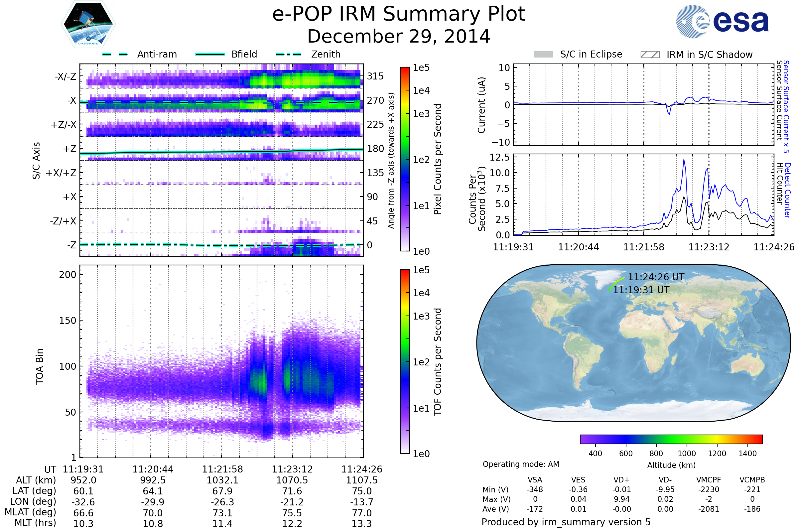Click the VMCPF column header
This screenshot has width=798, height=532.
709,480
